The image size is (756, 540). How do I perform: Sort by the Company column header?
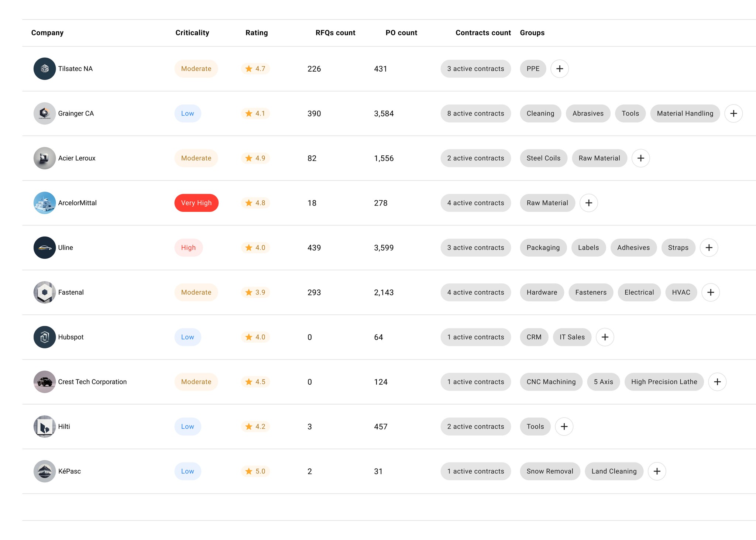click(47, 33)
